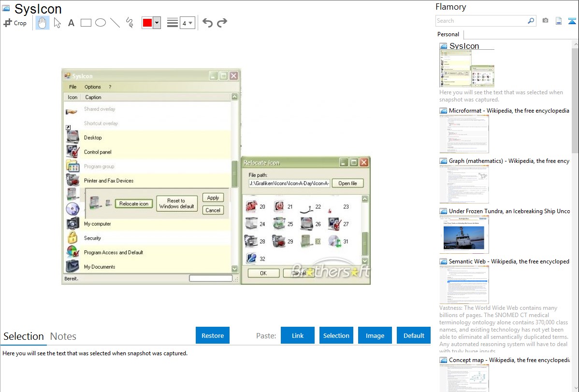The height and width of the screenshot is (392, 579).
Task: Open the color picker dropdown arrow
Action: (x=157, y=23)
